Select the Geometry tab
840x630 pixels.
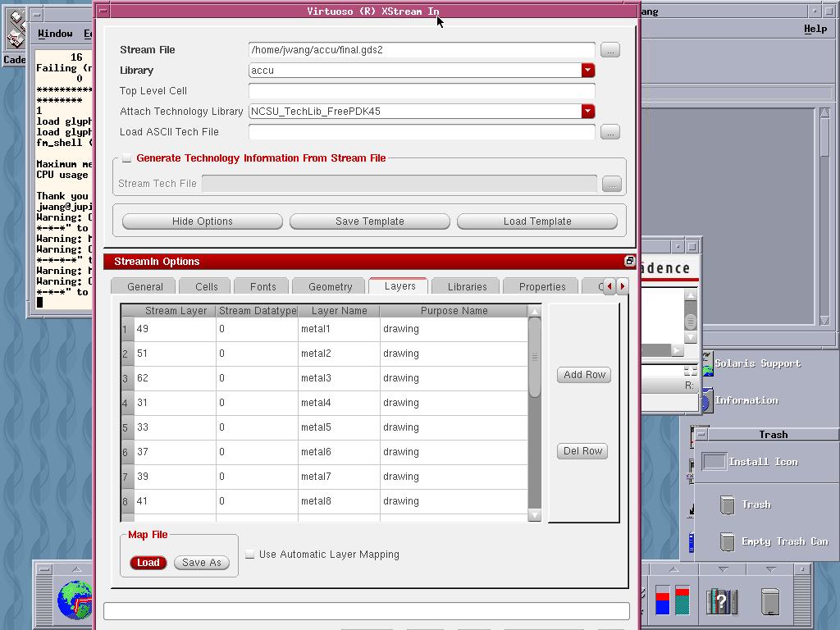[330, 286]
